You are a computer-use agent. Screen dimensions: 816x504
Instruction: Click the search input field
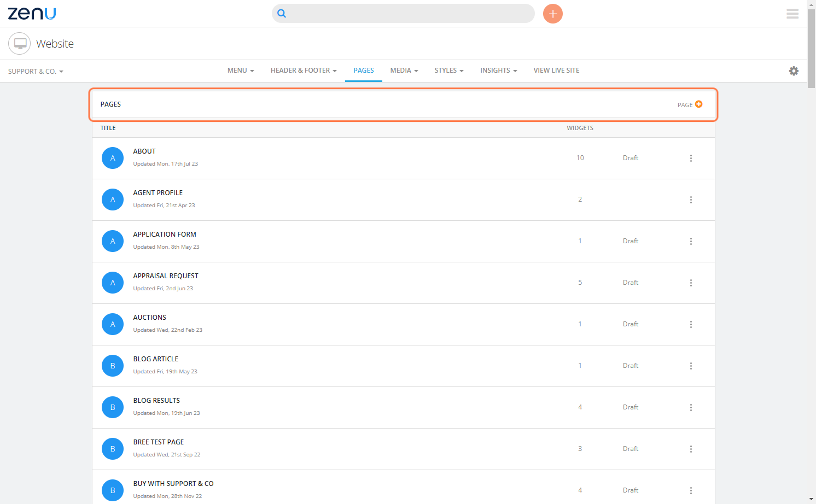coord(403,14)
